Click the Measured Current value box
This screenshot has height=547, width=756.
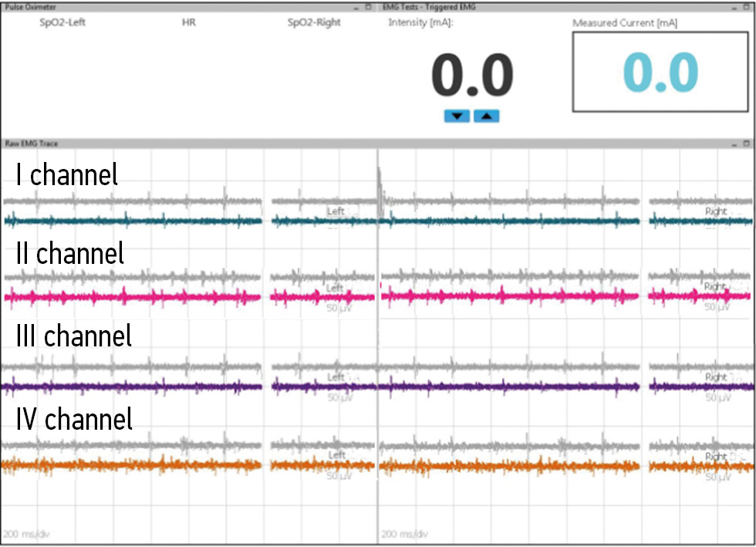pos(660,74)
